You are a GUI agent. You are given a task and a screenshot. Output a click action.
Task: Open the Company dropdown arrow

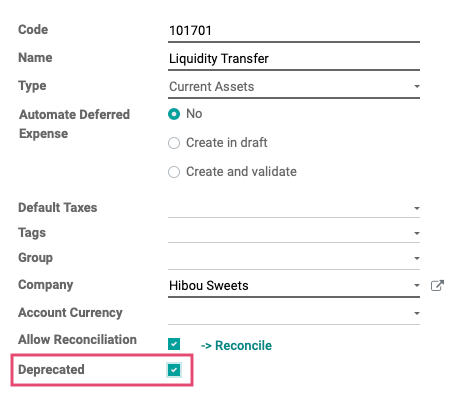417,286
